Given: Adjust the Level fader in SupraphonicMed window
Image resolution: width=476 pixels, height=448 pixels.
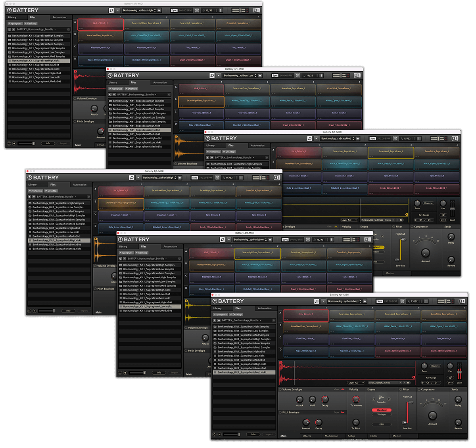Looking at the screenshot, I should click(459, 371).
